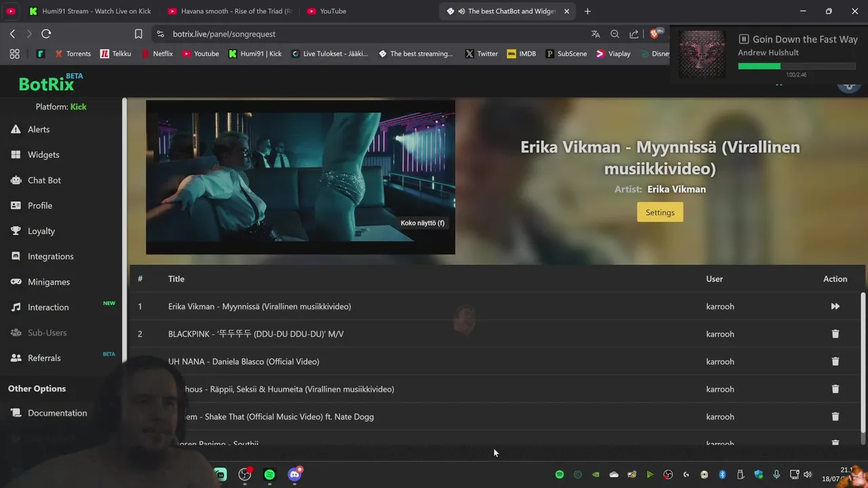Click the Kick platform label
This screenshot has height=488, width=868.
coord(78,106)
